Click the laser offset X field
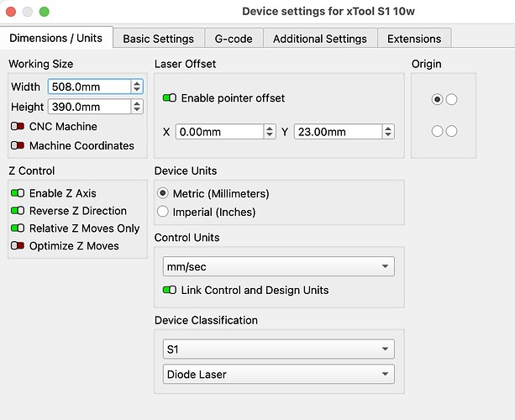515x420 pixels. click(219, 132)
